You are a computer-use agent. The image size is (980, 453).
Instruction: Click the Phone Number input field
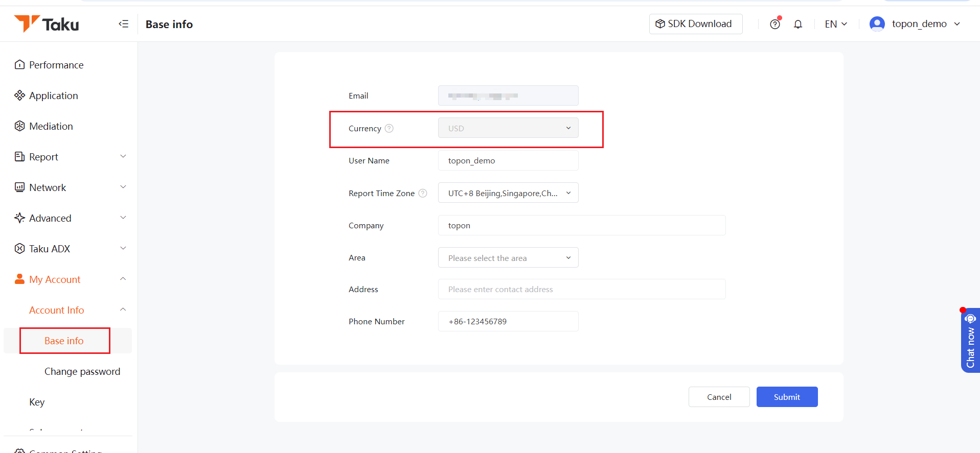508,321
